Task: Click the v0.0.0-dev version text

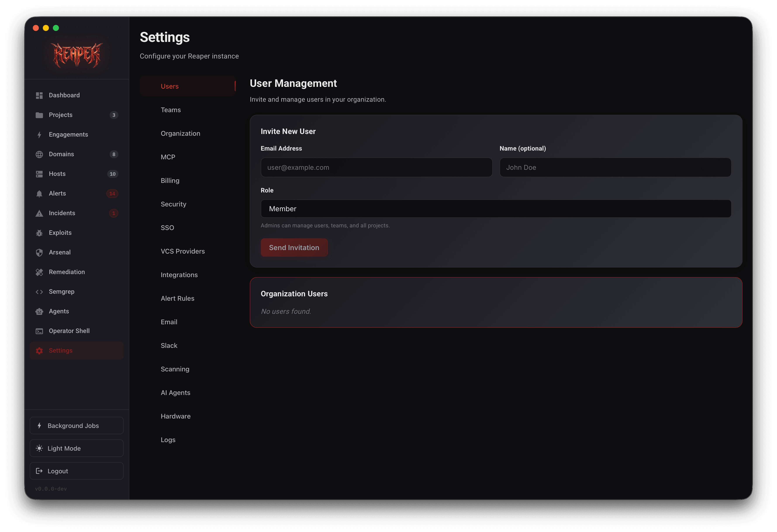Action: click(x=51, y=489)
